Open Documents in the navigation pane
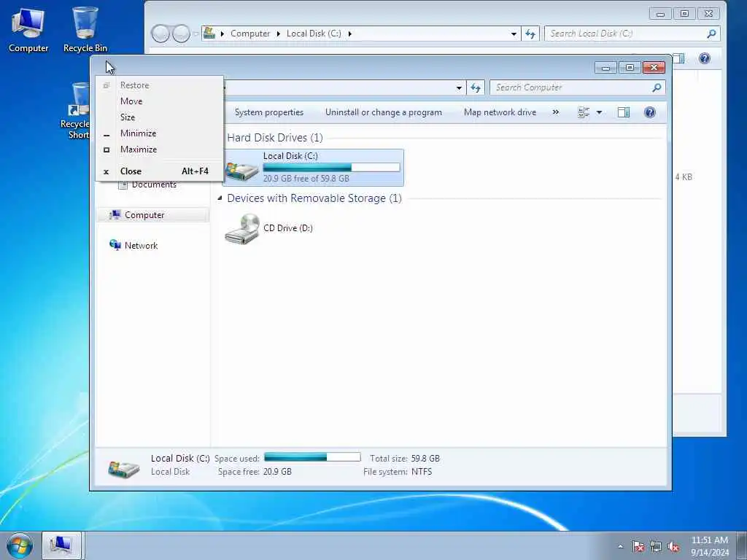This screenshot has height=560, width=747. [x=153, y=184]
